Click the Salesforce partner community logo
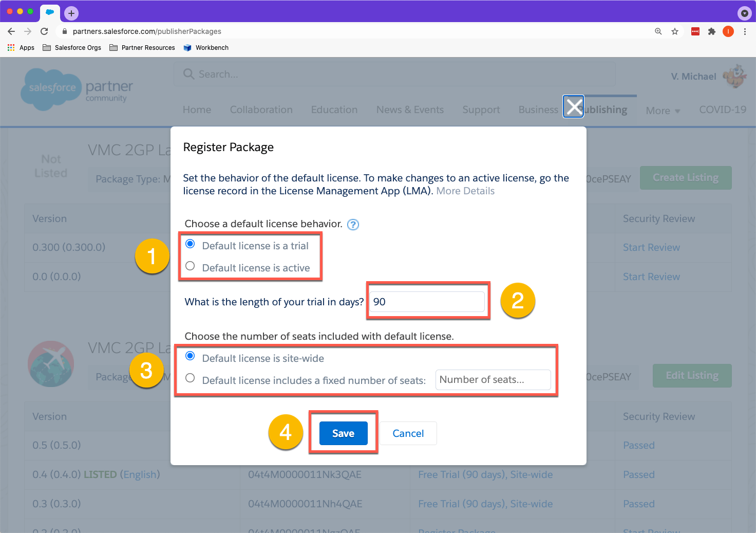Viewport: 756px width, 533px height. (77, 89)
